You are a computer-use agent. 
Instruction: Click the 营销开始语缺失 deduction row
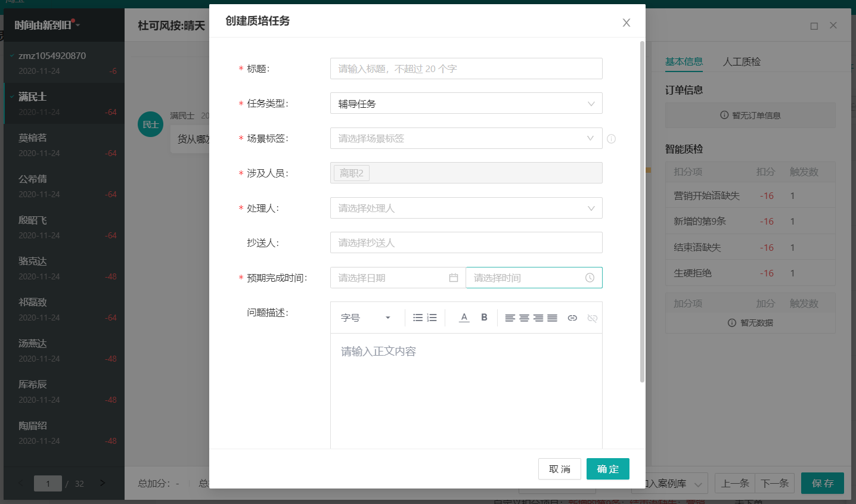tap(750, 195)
